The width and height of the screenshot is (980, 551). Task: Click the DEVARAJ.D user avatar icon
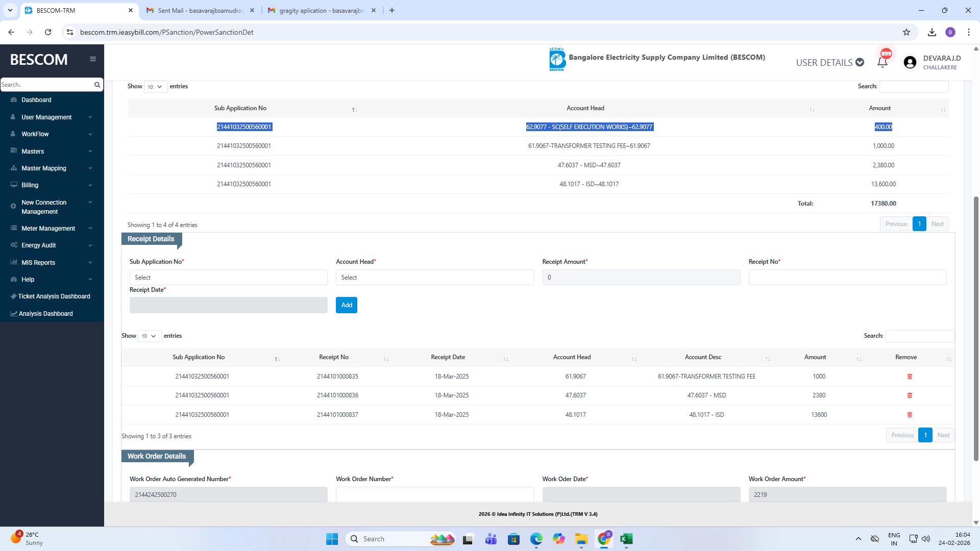pyautogui.click(x=910, y=62)
